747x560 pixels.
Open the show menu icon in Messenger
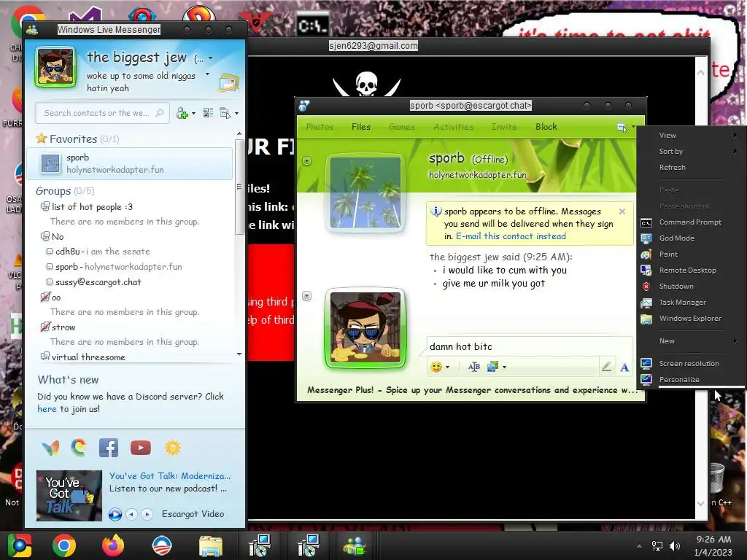coord(225,113)
